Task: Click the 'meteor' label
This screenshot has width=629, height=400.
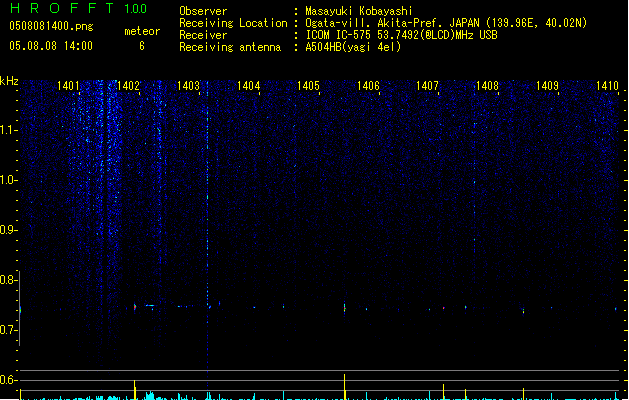Action: [x=142, y=31]
